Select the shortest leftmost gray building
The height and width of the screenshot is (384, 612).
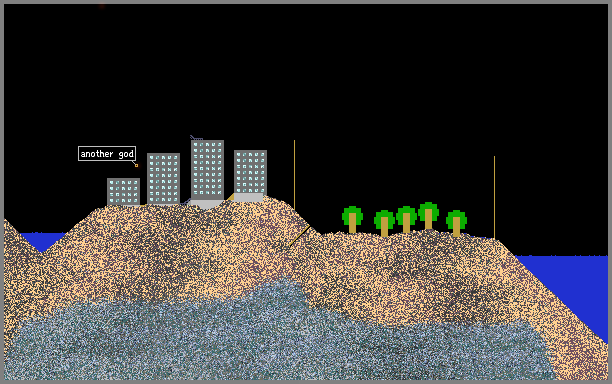point(123,192)
